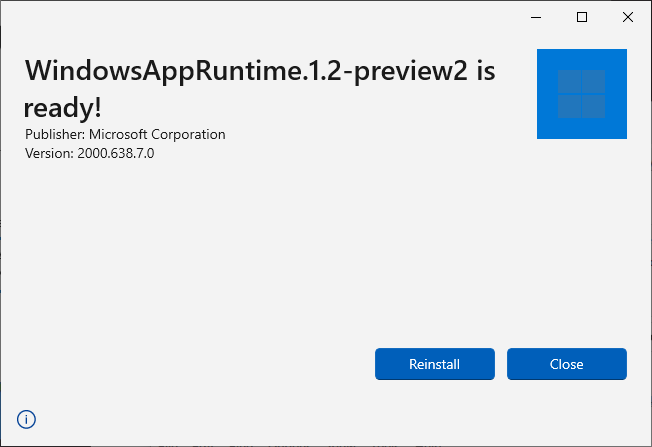Screen dimensions: 652x447
Task: Open the info icon in bottom-left corner
Action: [x=27, y=419]
